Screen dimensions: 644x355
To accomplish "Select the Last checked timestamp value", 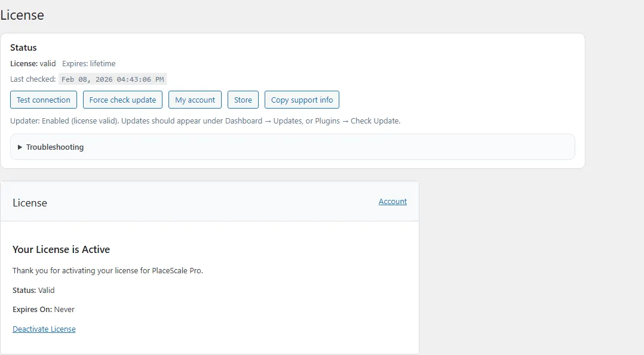I will pyautogui.click(x=112, y=79).
